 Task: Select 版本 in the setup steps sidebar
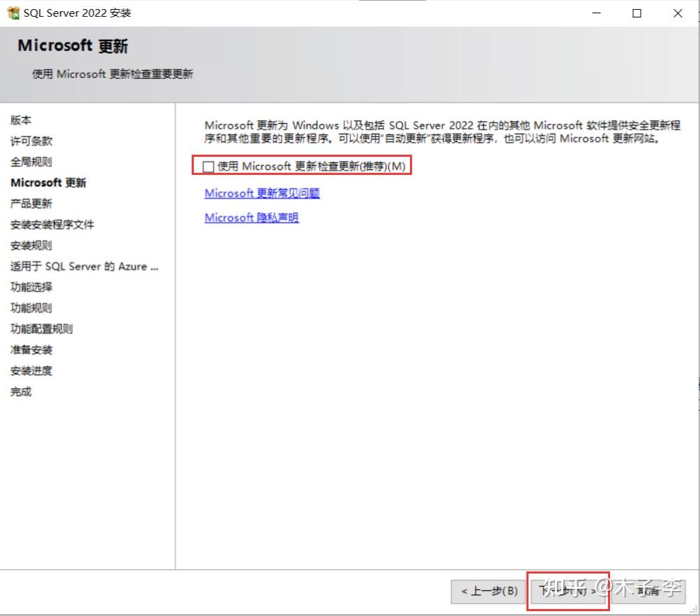20,120
